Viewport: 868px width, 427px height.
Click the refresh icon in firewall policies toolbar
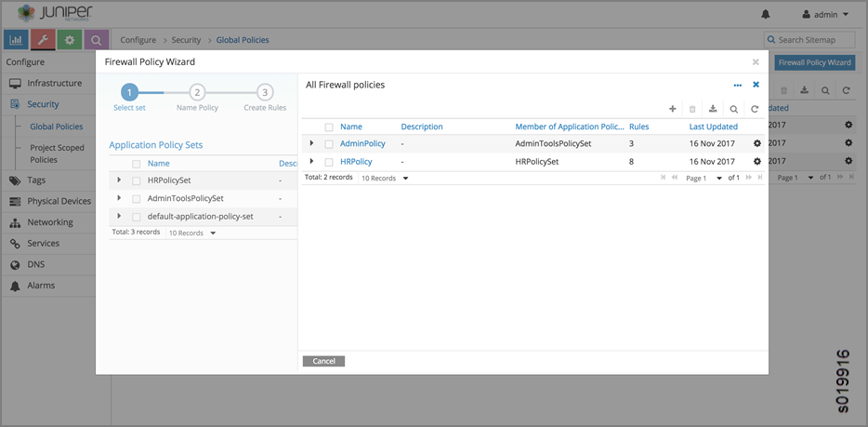[x=755, y=109]
